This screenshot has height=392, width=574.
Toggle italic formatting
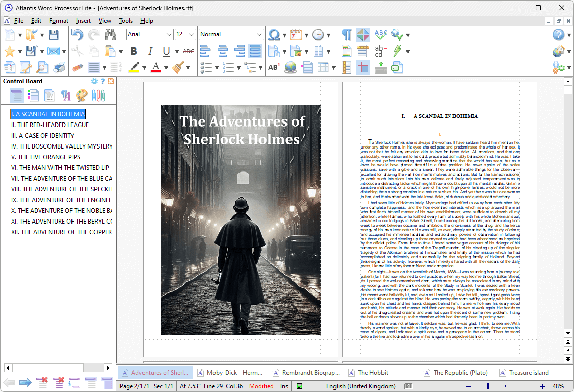tap(149, 51)
